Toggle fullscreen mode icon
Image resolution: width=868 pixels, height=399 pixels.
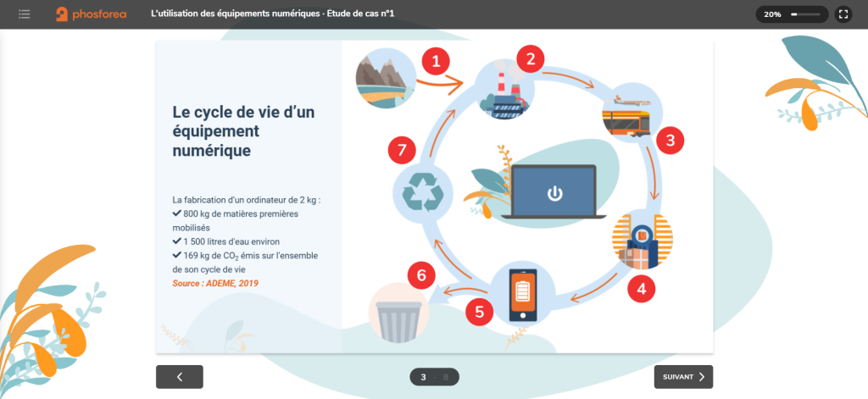pos(843,14)
